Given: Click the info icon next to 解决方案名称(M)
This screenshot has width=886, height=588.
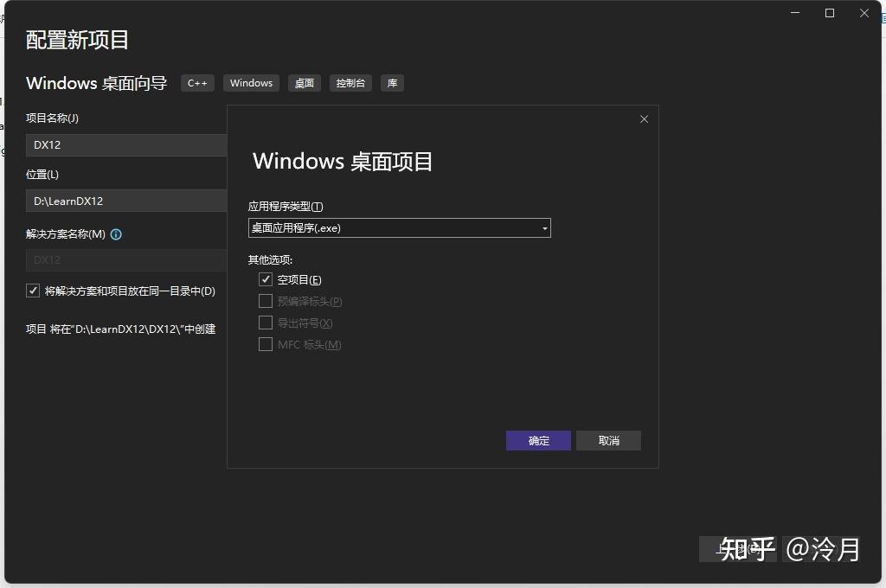Looking at the screenshot, I should [116, 233].
